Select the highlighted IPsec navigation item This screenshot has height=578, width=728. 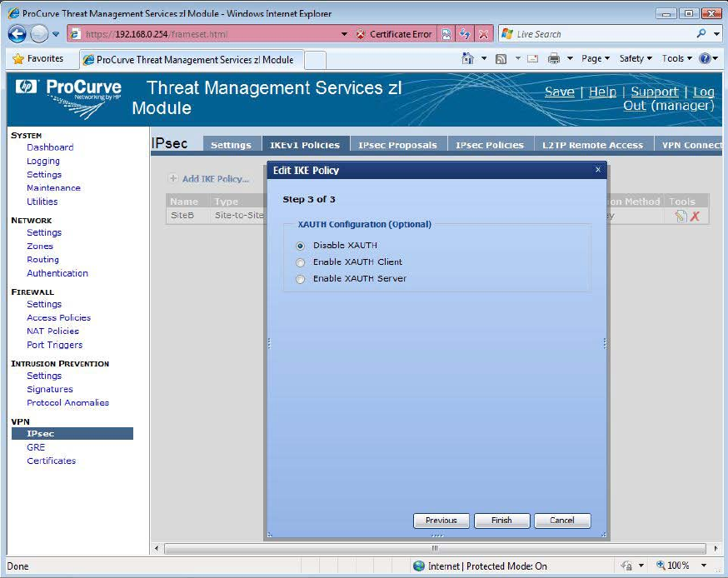click(x=72, y=434)
